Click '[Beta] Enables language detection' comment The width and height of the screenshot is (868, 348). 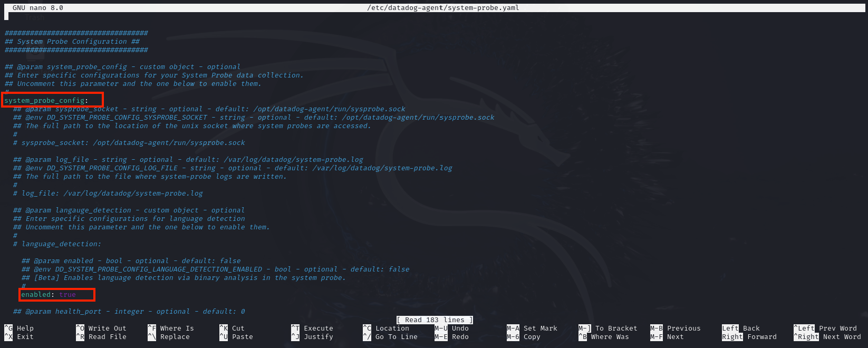tap(184, 278)
